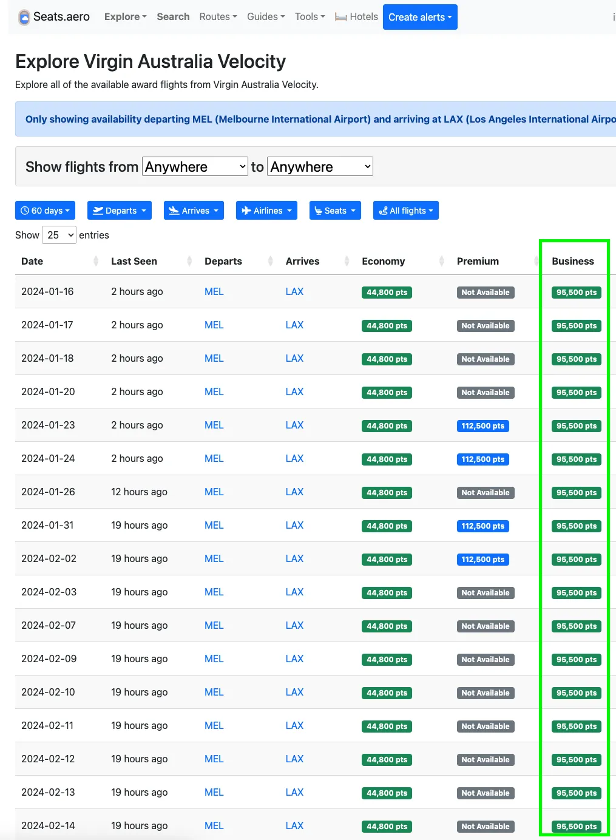The image size is (616, 840).
Task: Select the date cell 2024-02-10
Action: point(48,693)
